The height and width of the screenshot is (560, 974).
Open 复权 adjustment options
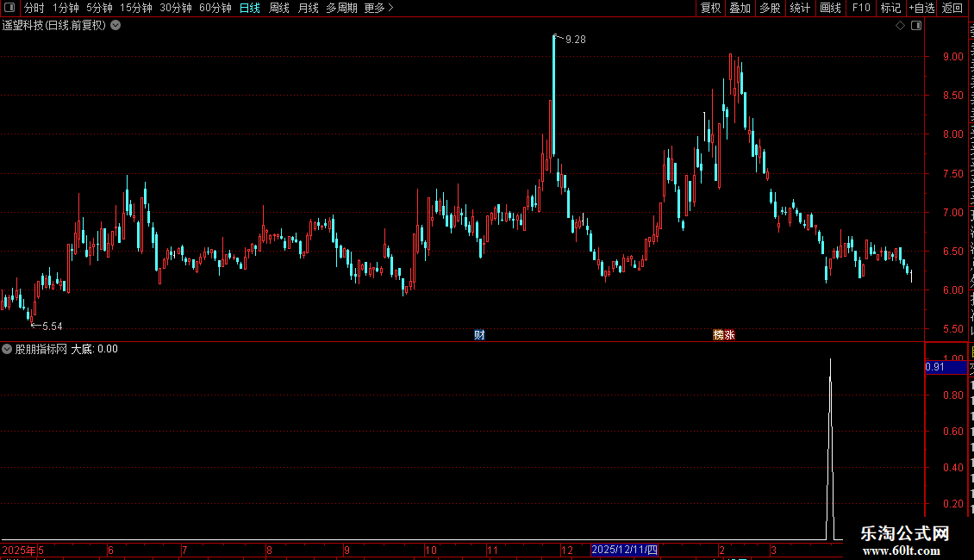coord(710,8)
